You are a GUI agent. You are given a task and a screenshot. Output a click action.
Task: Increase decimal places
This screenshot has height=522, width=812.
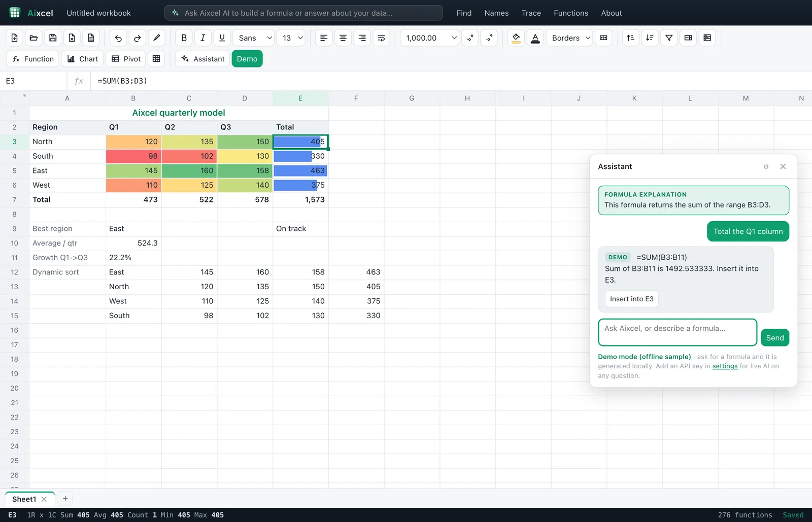489,38
